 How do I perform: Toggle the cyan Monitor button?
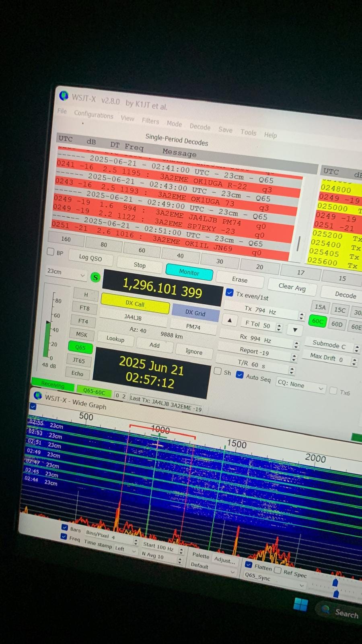(189, 272)
